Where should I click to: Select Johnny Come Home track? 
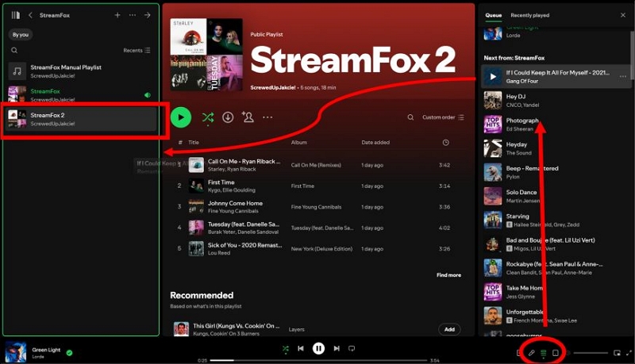317,207
